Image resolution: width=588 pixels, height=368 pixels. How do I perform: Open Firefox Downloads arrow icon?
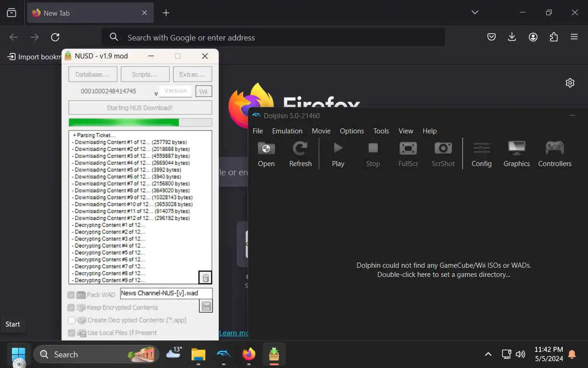pos(512,37)
